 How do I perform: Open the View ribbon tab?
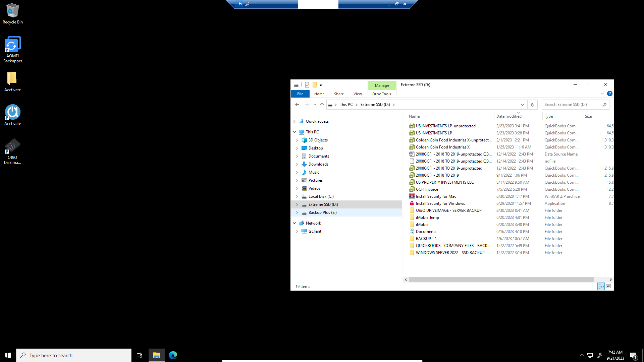[x=358, y=94]
